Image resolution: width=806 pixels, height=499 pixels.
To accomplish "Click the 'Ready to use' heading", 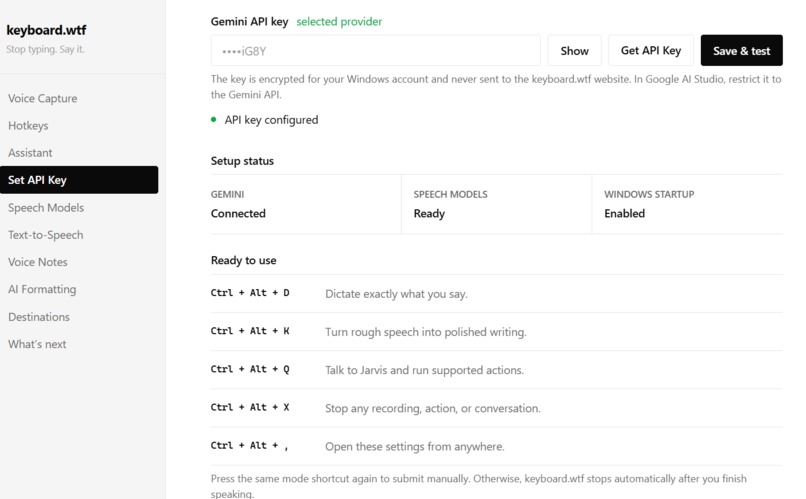I will 244,260.
